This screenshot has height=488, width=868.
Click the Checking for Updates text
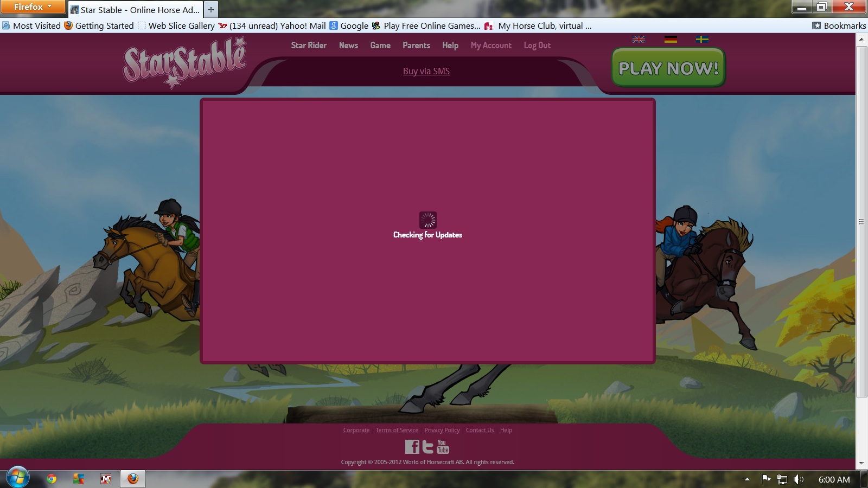pyautogui.click(x=427, y=235)
